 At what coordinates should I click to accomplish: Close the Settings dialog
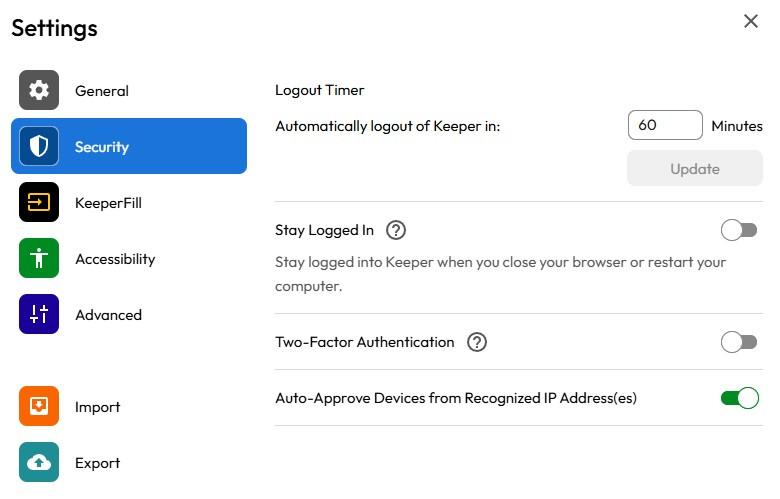(751, 21)
